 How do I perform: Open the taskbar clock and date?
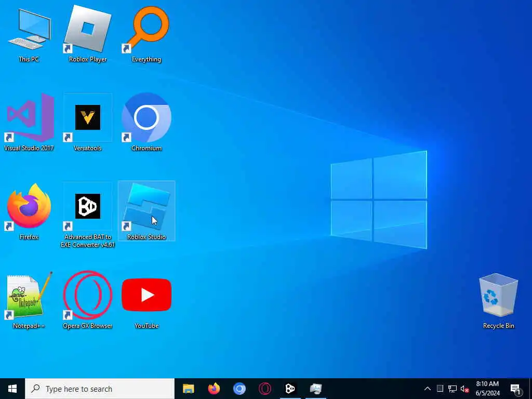(x=487, y=389)
